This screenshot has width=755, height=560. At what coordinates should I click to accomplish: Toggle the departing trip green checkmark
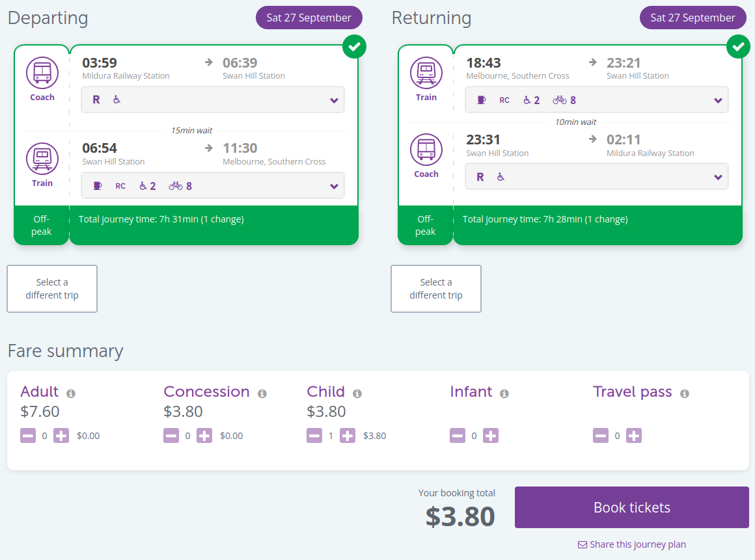[x=354, y=47]
